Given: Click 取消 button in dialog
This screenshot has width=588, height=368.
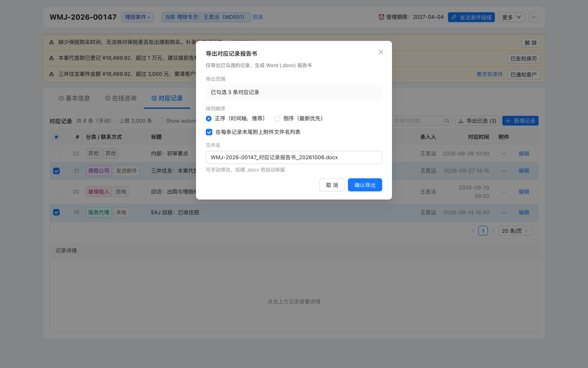Looking at the screenshot, I should pos(332,185).
